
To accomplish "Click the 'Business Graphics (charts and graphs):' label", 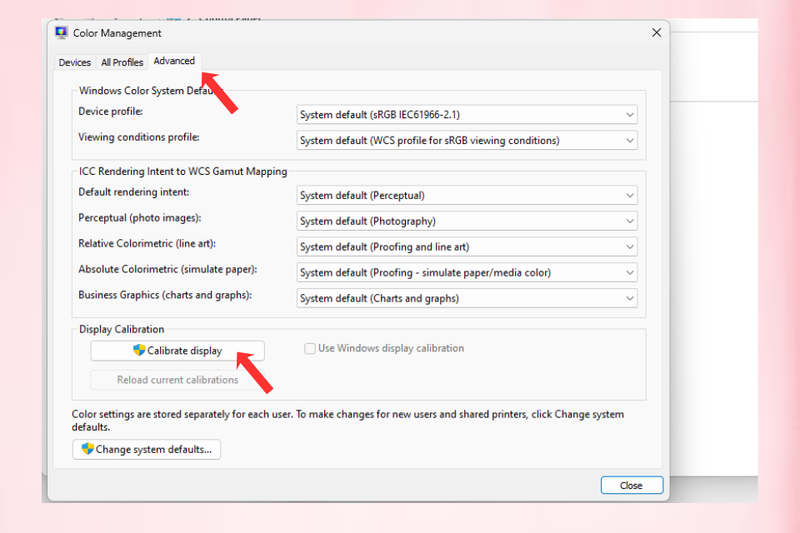I will coord(165,295).
